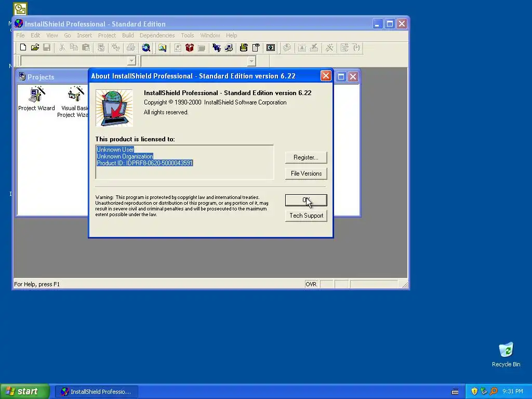Open the Project menu
Image resolution: width=532 pixels, height=399 pixels.
(107, 35)
